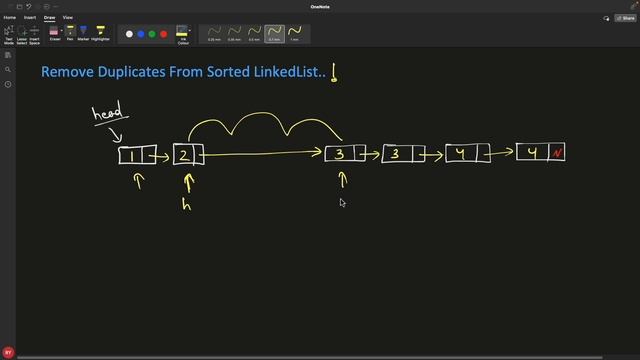Click the page title 'Remove Duplicates From Sorted LinkedList..'
Viewport: 640px width, 360px height.
183,72
